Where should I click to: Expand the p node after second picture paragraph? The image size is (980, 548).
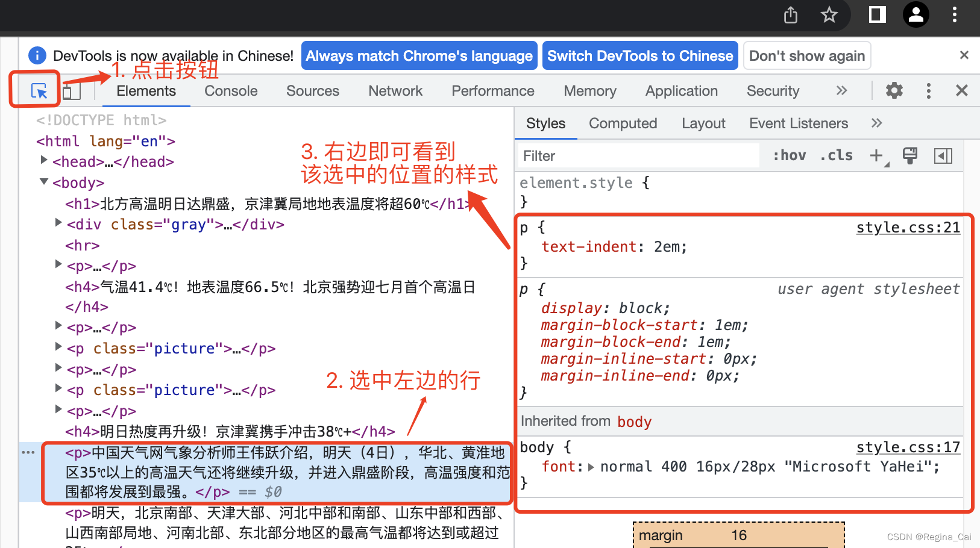[58, 409]
